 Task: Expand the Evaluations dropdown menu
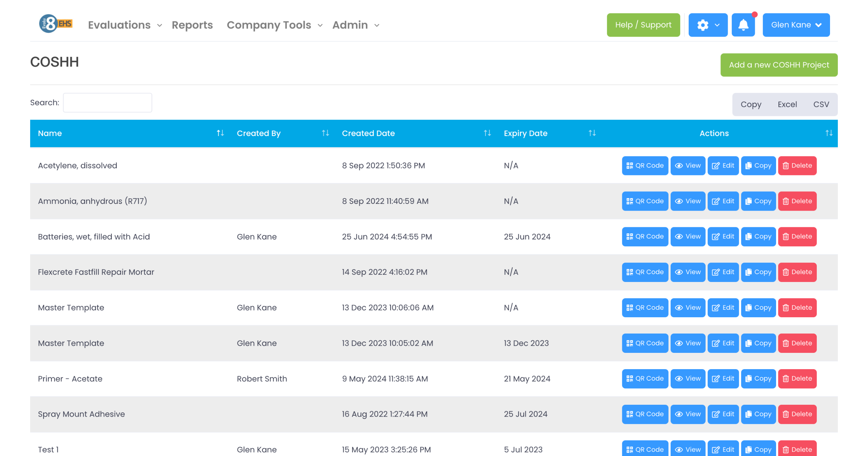point(125,25)
